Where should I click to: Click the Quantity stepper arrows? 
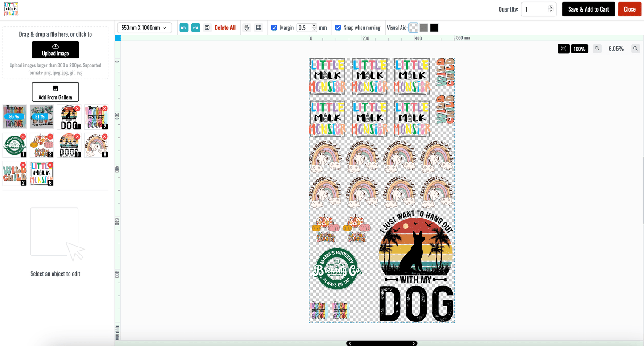coord(550,9)
